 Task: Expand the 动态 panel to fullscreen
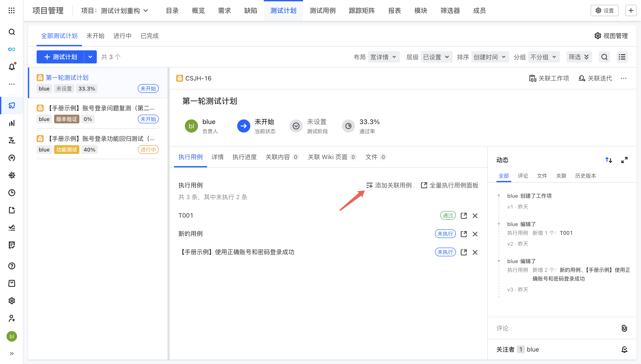(624, 160)
